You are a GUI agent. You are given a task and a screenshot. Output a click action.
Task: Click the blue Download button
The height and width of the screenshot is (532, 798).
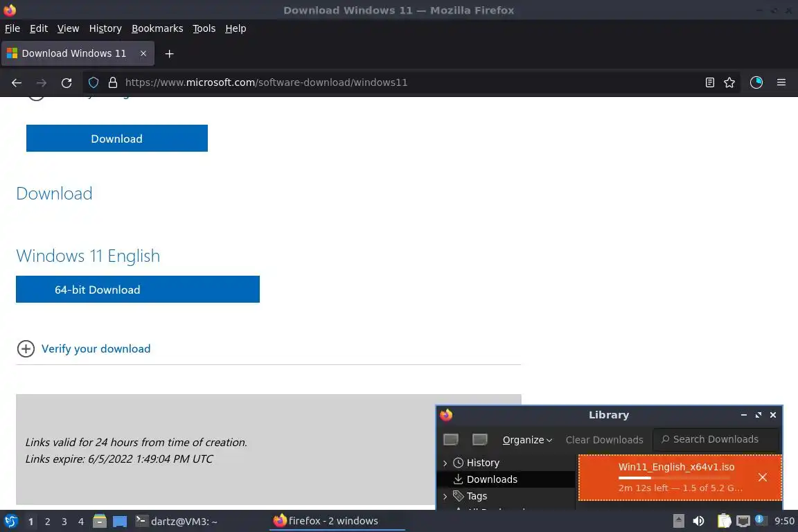[117, 139]
